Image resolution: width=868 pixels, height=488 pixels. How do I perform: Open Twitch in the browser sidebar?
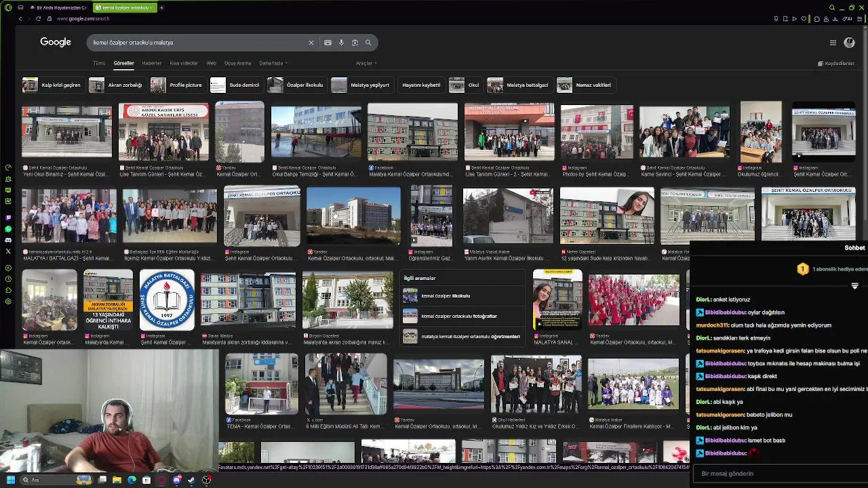(8, 218)
